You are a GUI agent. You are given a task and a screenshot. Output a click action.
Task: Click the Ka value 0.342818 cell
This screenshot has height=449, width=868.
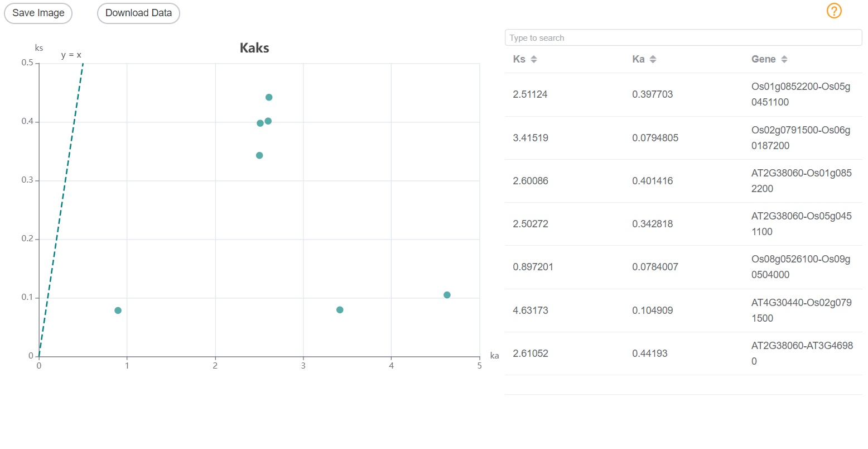(652, 224)
